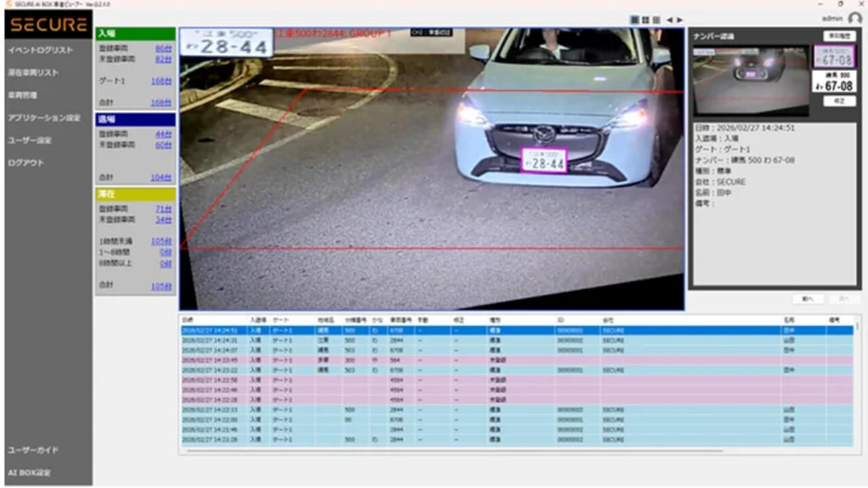Image resolution: width=868 pixels, height=488 pixels.
Task: Open the ゲート1 168台 link
Action: point(161,81)
